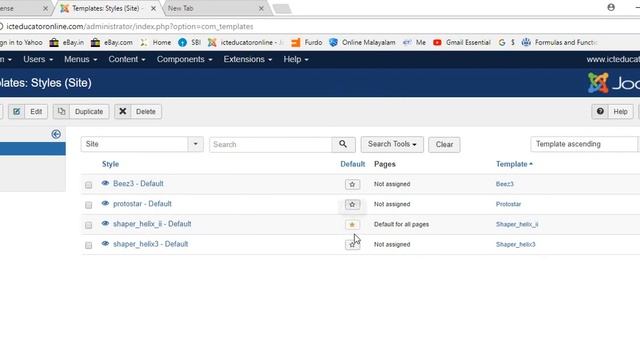Open the Me bookmark
Viewport: 640px width, 360px height.
point(414,42)
